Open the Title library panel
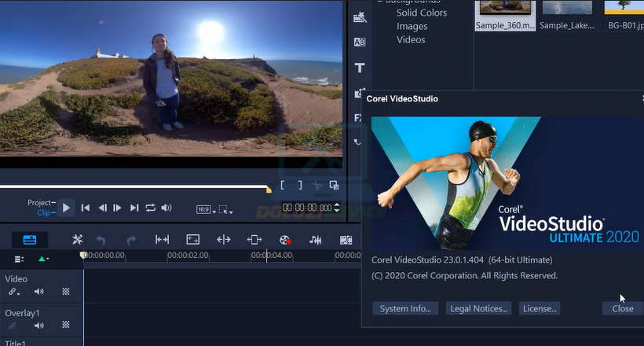 (360, 68)
